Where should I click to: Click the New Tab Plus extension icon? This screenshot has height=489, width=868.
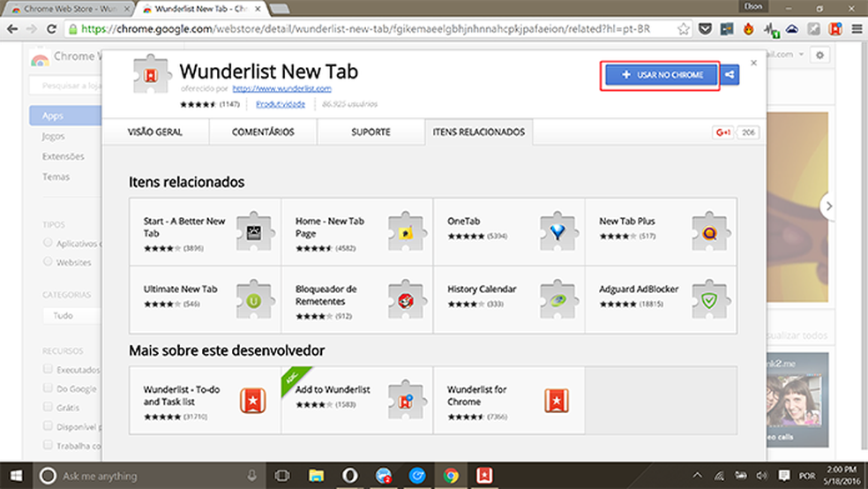[710, 231]
